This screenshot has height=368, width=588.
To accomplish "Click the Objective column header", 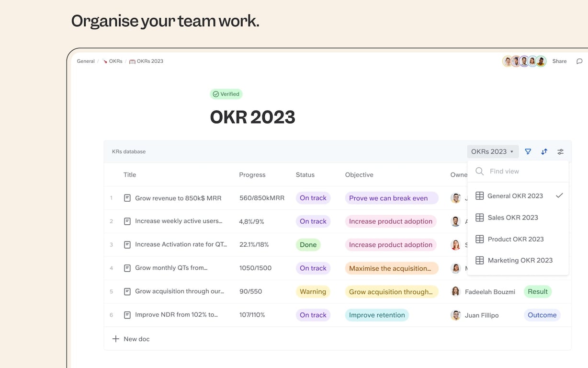I will 359,175.
